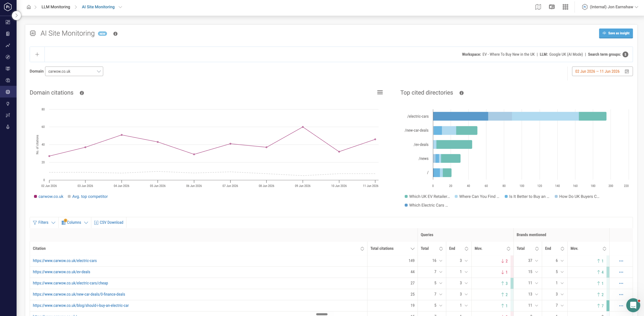Click the info icon next to Domain citations

82,93
